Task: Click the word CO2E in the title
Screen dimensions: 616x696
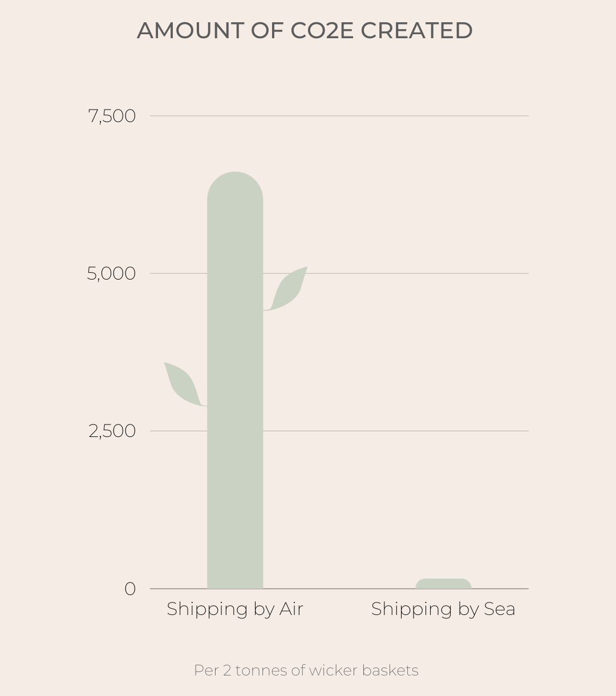Action: coord(322,31)
